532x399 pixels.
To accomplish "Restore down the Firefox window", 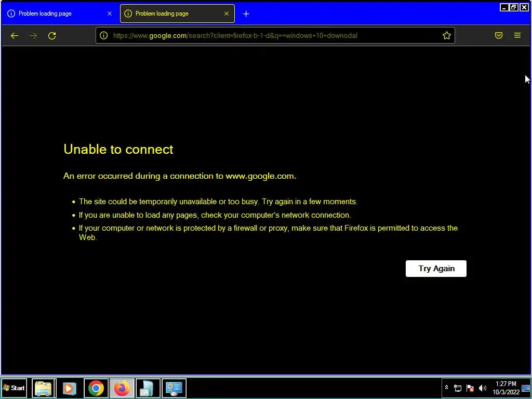I will pyautogui.click(x=514, y=7).
